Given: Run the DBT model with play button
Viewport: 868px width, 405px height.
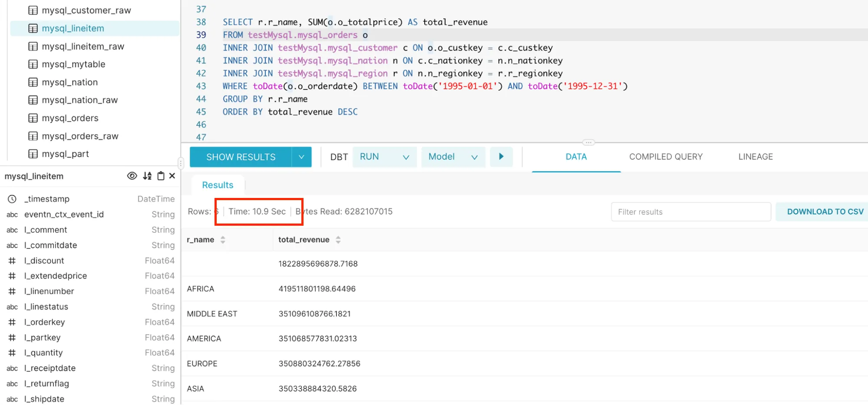Looking at the screenshot, I should (501, 157).
